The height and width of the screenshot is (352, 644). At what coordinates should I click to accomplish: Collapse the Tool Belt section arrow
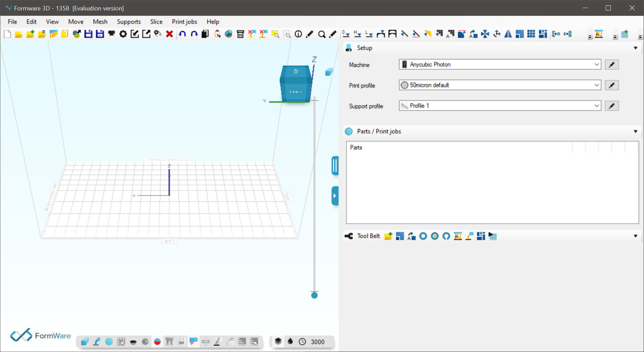[x=635, y=236]
